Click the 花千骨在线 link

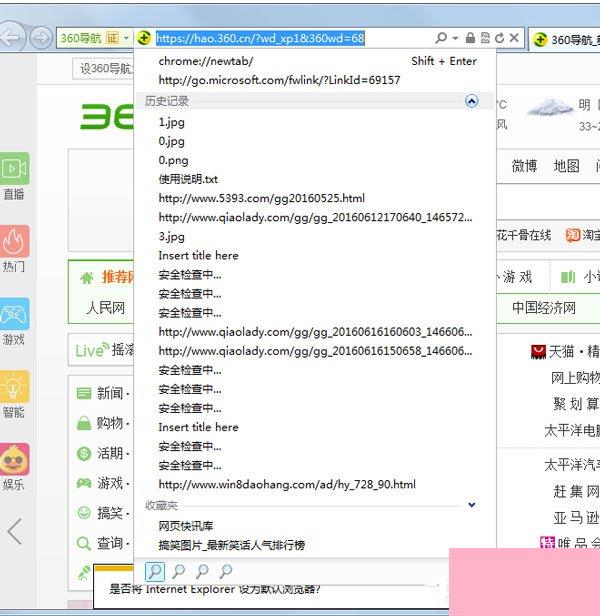pyautogui.click(x=523, y=235)
